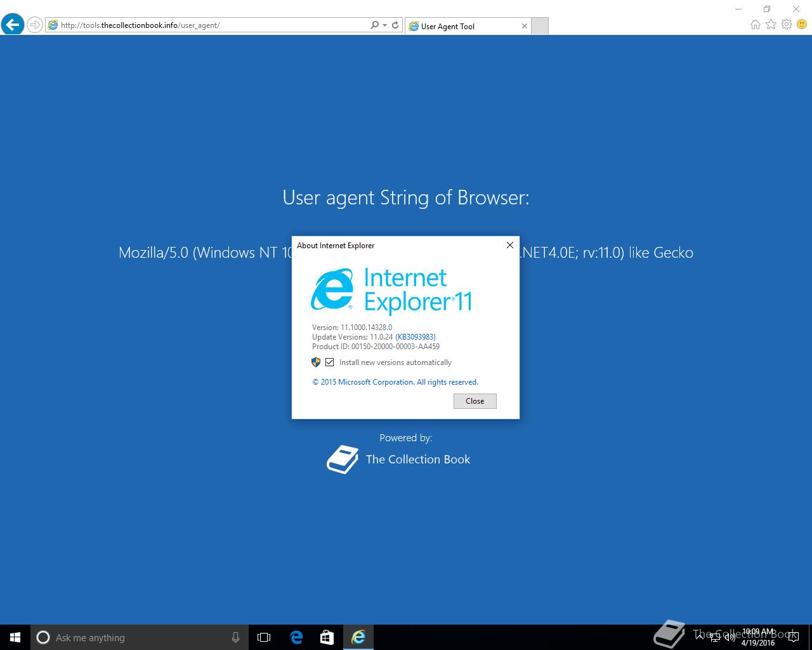Click the site icon in address bar
The height and width of the screenshot is (650, 812).
tap(53, 25)
